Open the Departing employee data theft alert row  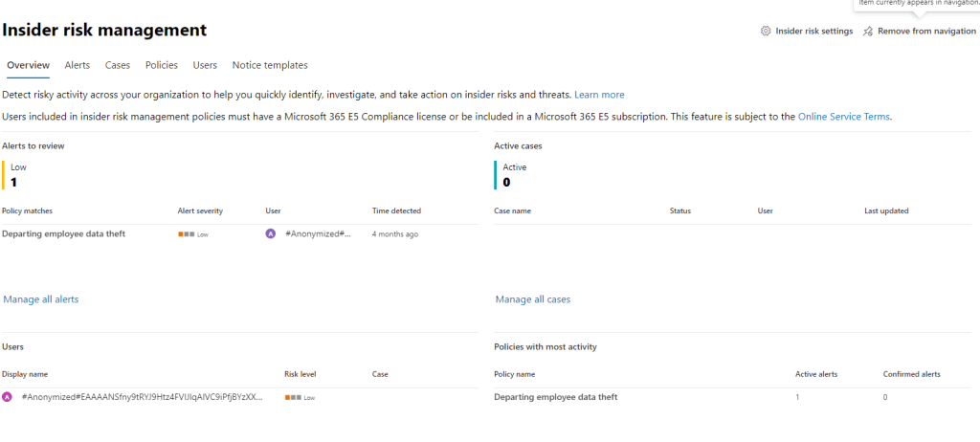[x=240, y=234]
